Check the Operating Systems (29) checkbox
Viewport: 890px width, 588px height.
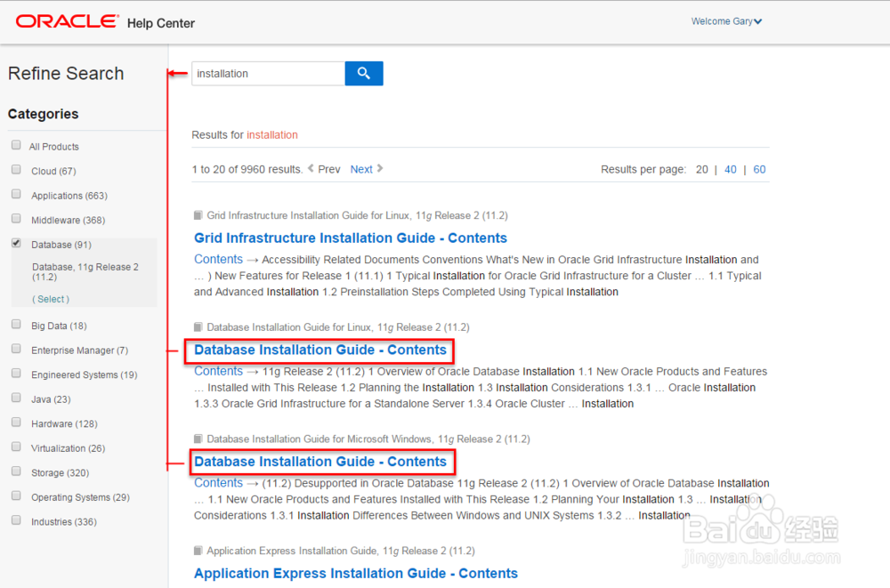[x=16, y=495]
